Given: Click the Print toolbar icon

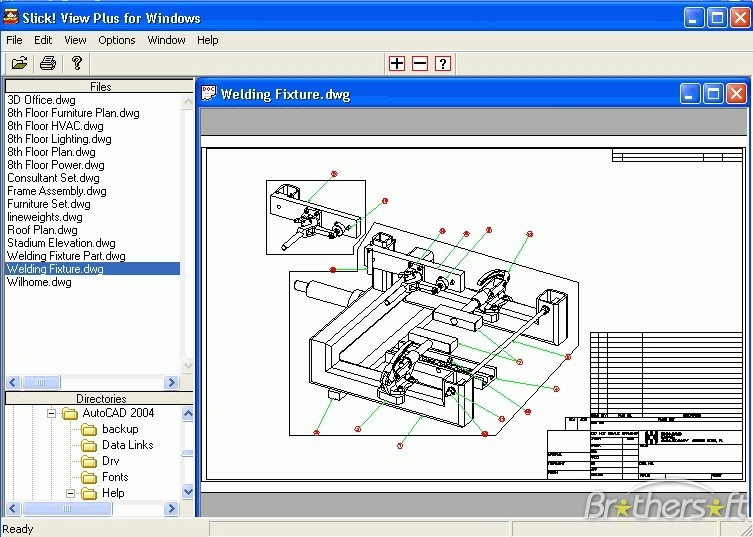Looking at the screenshot, I should 48,63.
